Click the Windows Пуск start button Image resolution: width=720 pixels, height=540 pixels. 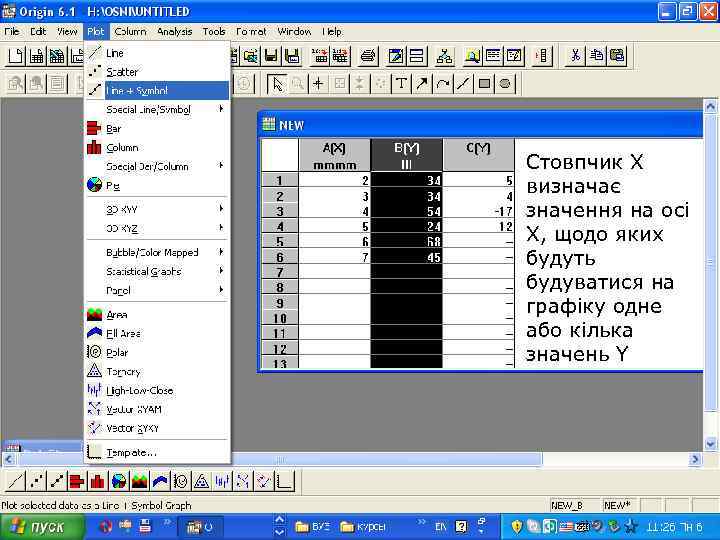tap(42, 527)
